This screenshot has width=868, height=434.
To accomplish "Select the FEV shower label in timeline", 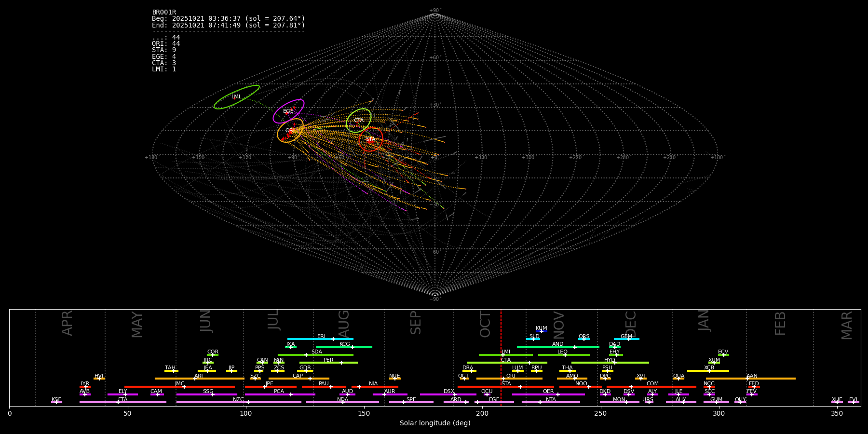I will [752, 392].
